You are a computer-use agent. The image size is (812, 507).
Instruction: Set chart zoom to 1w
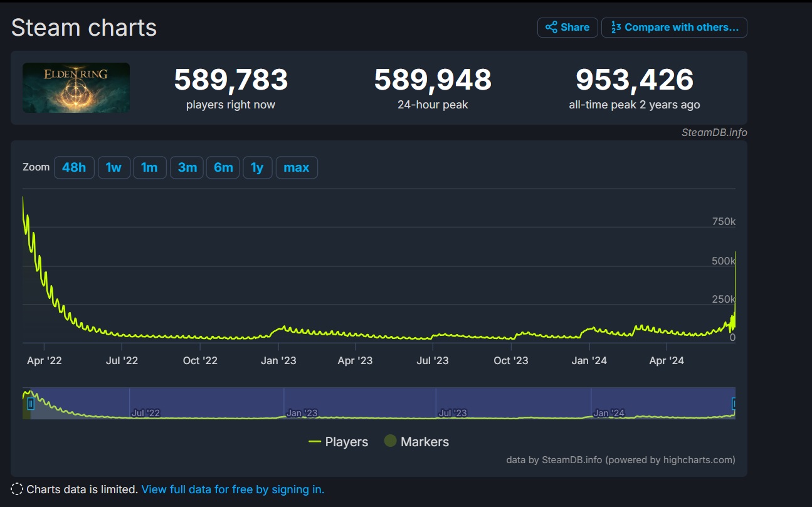113,167
